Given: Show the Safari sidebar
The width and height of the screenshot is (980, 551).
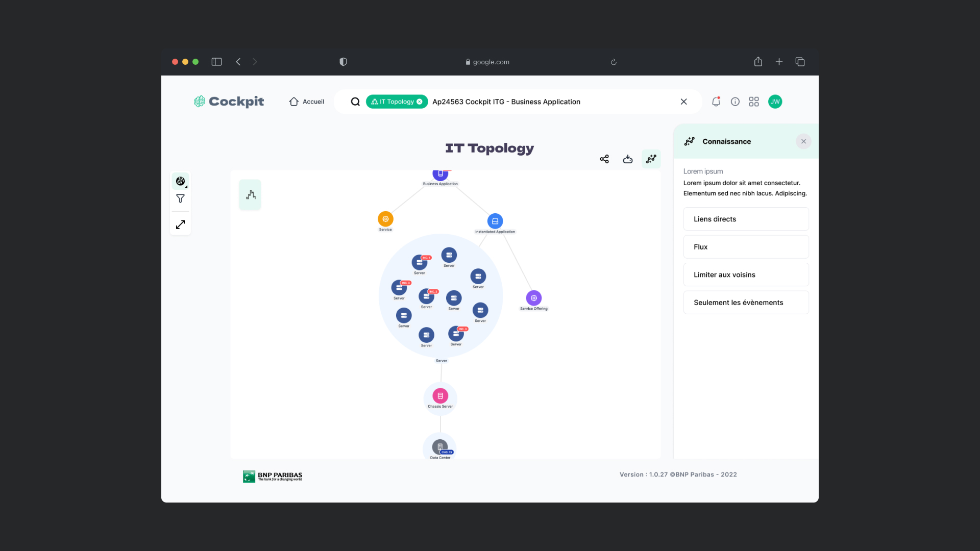Looking at the screenshot, I should click(216, 62).
